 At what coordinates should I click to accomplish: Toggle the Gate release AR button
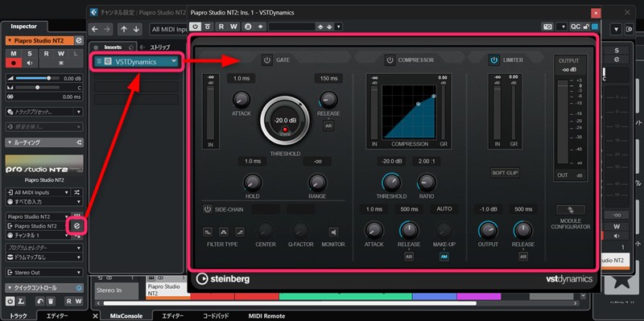click(x=328, y=126)
